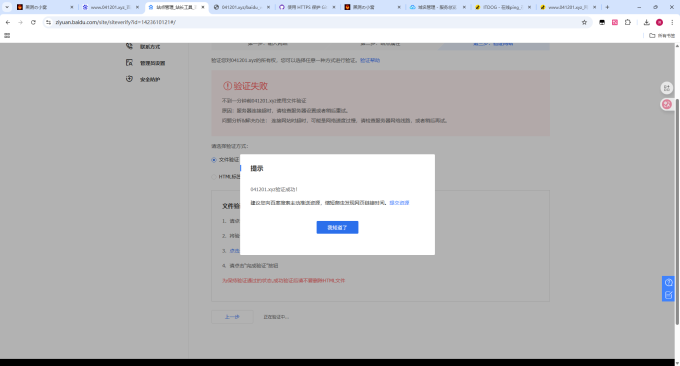Viewport: 680px width, 366px height.
Task: Click the 提交资源 link in the dialog
Action: [399, 203]
